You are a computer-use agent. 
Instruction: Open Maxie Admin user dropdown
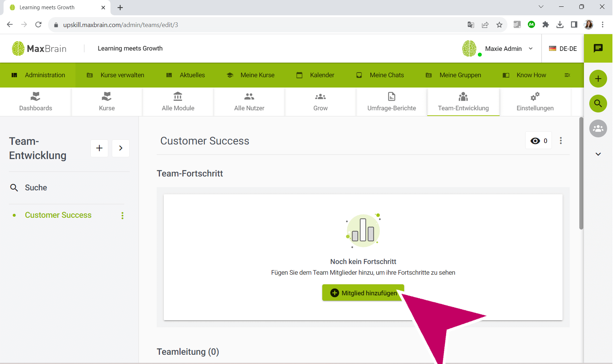coord(509,49)
